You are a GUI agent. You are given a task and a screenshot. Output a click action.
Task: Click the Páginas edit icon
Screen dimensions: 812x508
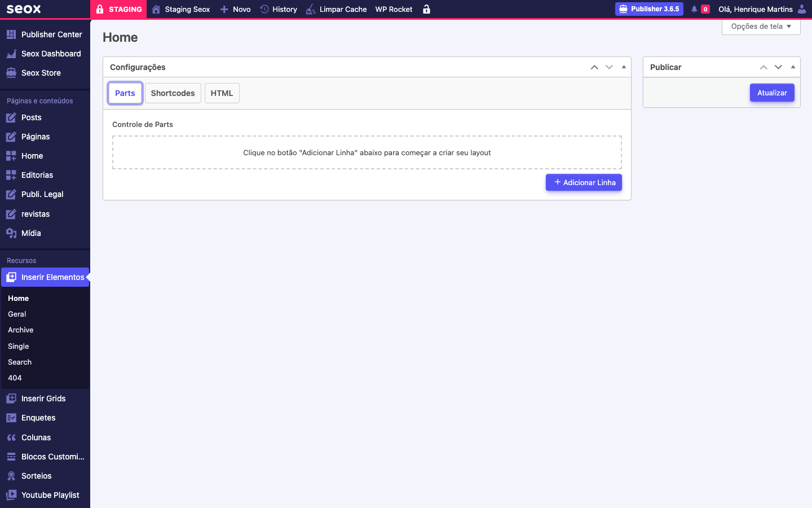[x=11, y=137]
